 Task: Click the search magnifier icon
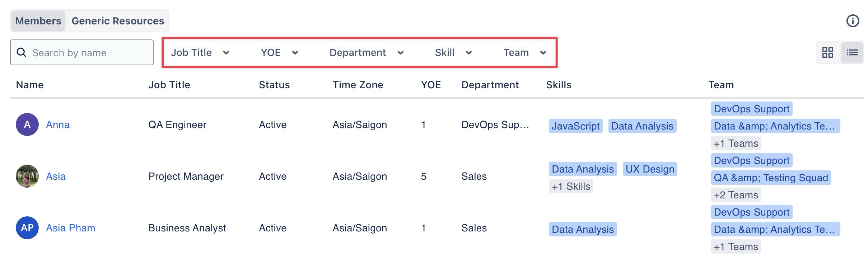point(22,53)
